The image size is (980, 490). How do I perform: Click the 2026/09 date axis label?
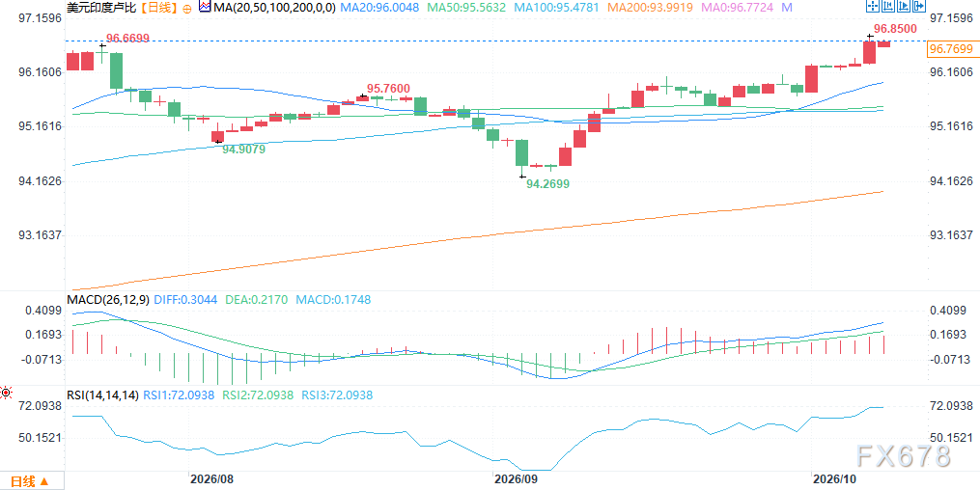(516, 479)
